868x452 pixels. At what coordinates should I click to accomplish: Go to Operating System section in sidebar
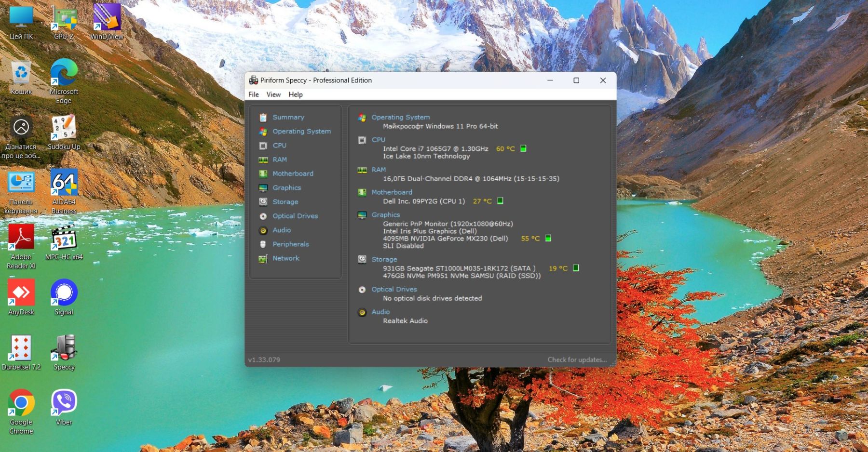click(x=302, y=131)
